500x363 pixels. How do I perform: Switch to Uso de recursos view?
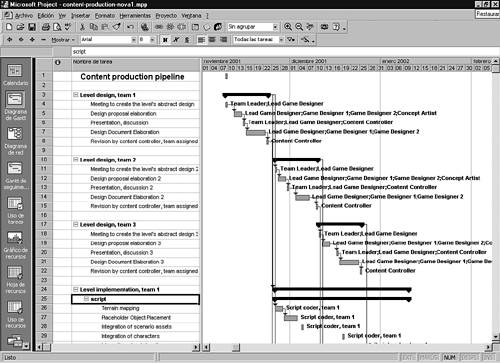pyautogui.click(x=15, y=315)
